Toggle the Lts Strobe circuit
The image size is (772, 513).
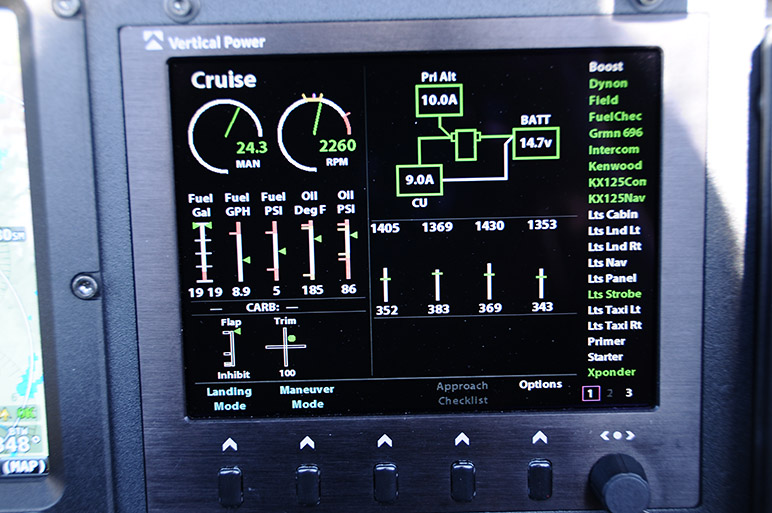pyautogui.click(x=614, y=294)
